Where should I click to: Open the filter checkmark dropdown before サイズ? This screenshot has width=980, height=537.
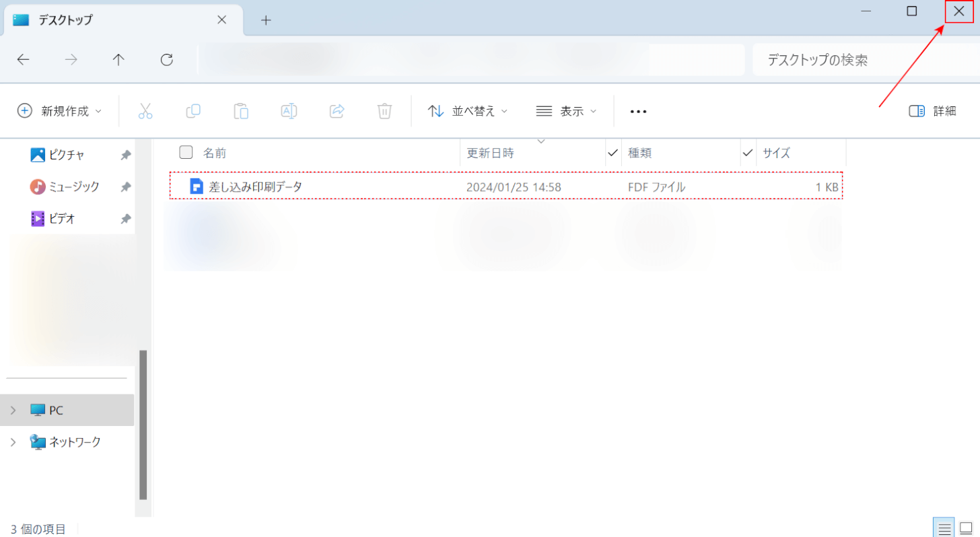coord(748,153)
